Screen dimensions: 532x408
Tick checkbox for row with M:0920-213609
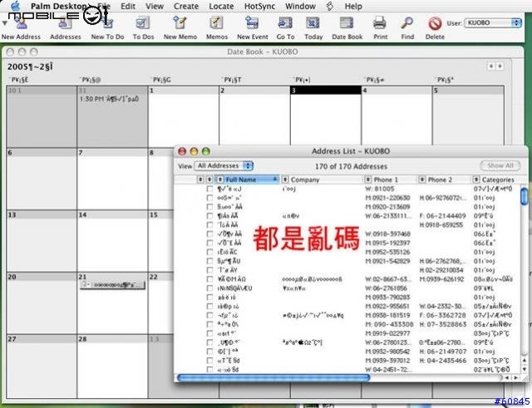point(209,207)
